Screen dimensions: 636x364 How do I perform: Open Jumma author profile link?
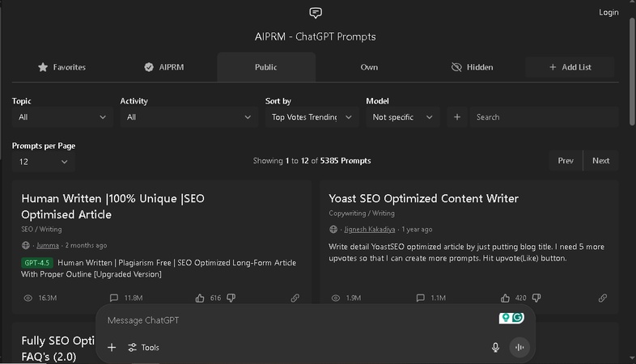point(48,245)
